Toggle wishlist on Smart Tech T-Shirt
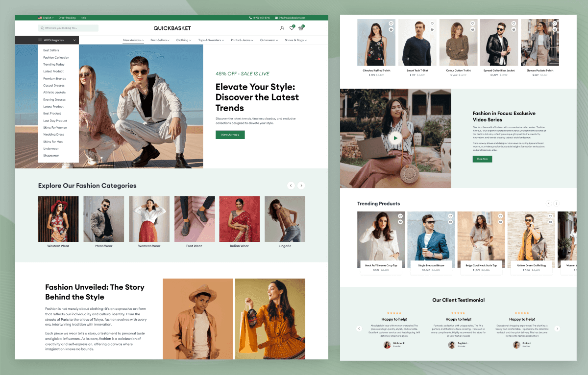The width and height of the screenshot is (588, 375). pyautogui.click(x=432, y=23)
